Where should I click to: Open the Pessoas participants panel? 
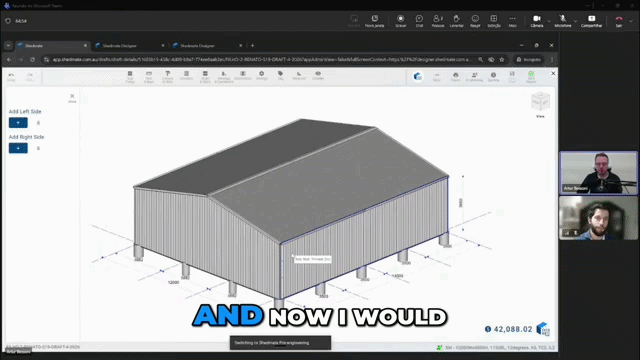pos(438,21)
